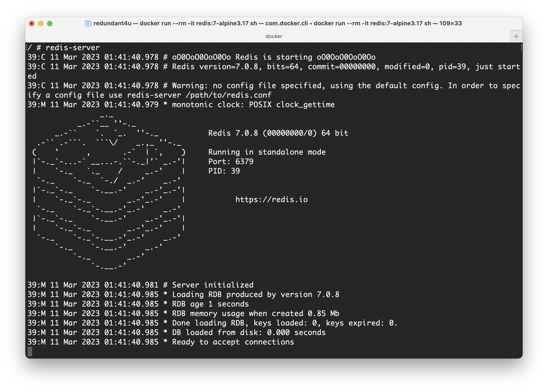Screen dimensions: 548x392
Task: Click 'DB loaded from disk: 0.000 seconds'
Action: pos(177,333)
